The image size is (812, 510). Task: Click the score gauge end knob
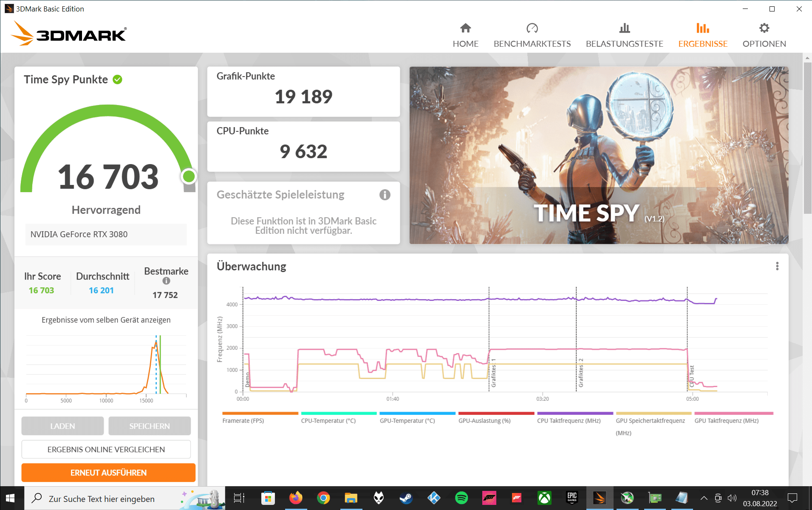point(189,176)
